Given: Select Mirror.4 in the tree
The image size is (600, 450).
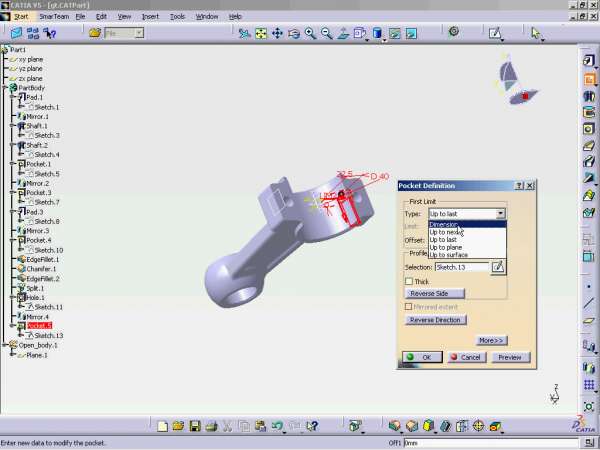Looking at the screenshot, I should pos(38,317).
